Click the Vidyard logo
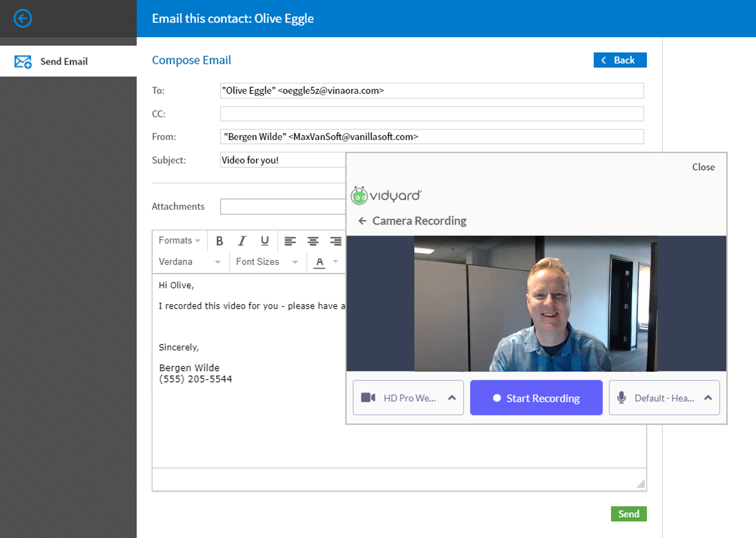This screenshot has height=538, width=756. tap(386, 196)
